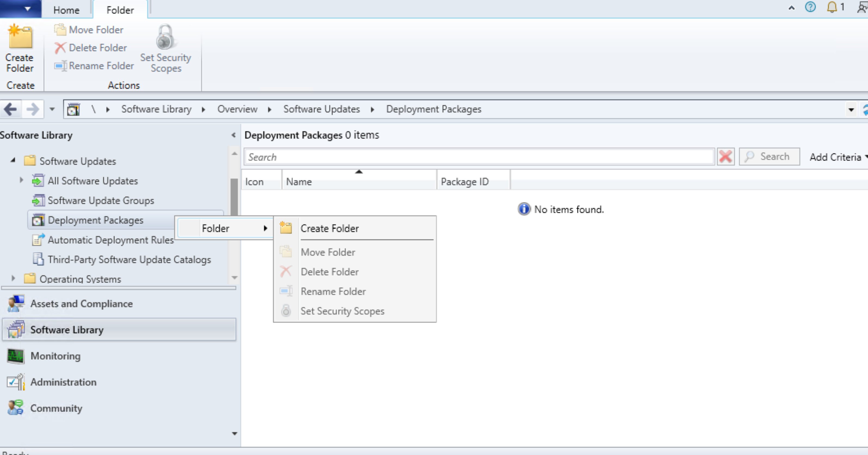Click Set Security Scopes in submenu
Viewport: 868px width, 455px height.
point(342,311)
